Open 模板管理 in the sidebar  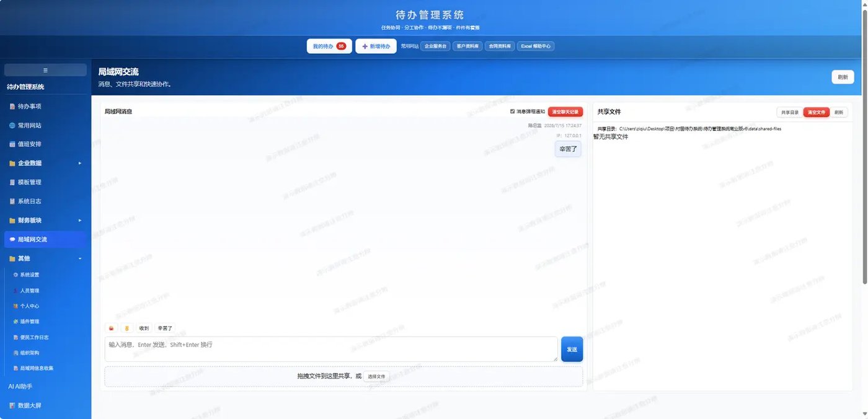[x=45, y=182]
